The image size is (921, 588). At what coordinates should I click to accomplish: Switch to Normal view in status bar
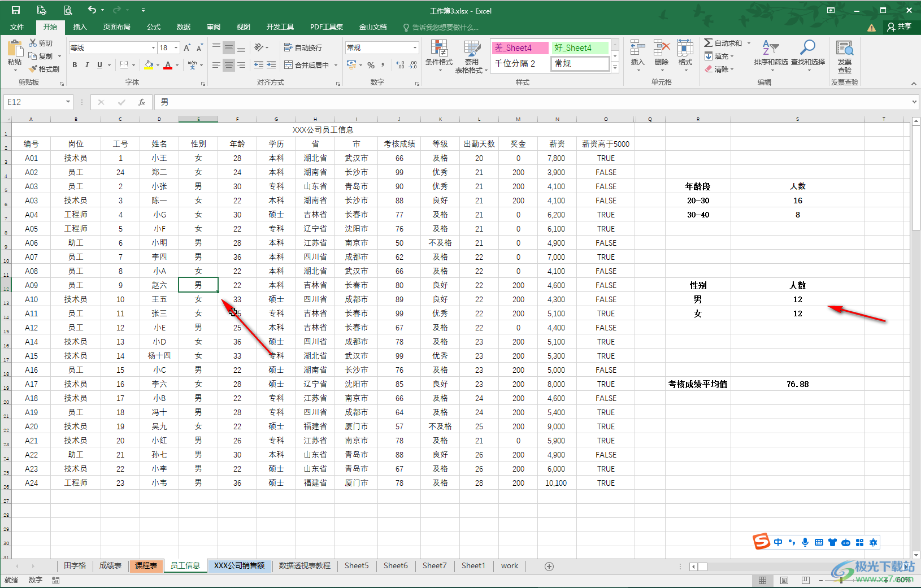point(762,580)
